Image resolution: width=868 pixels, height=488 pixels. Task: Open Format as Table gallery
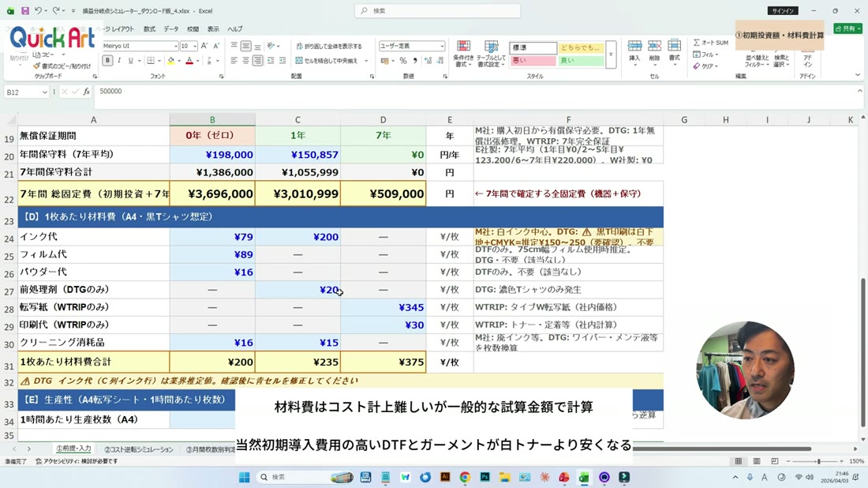[x=491, y=54]
